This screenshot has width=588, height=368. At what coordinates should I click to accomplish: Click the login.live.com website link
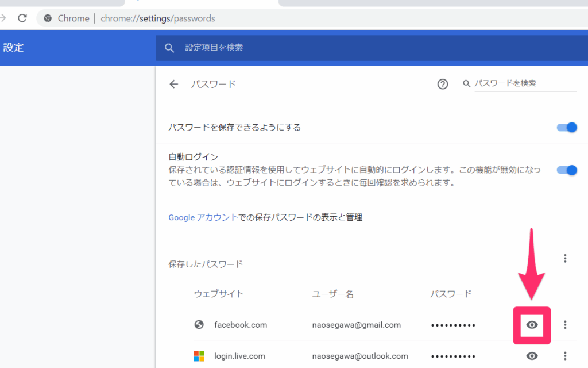click(240, 356)
